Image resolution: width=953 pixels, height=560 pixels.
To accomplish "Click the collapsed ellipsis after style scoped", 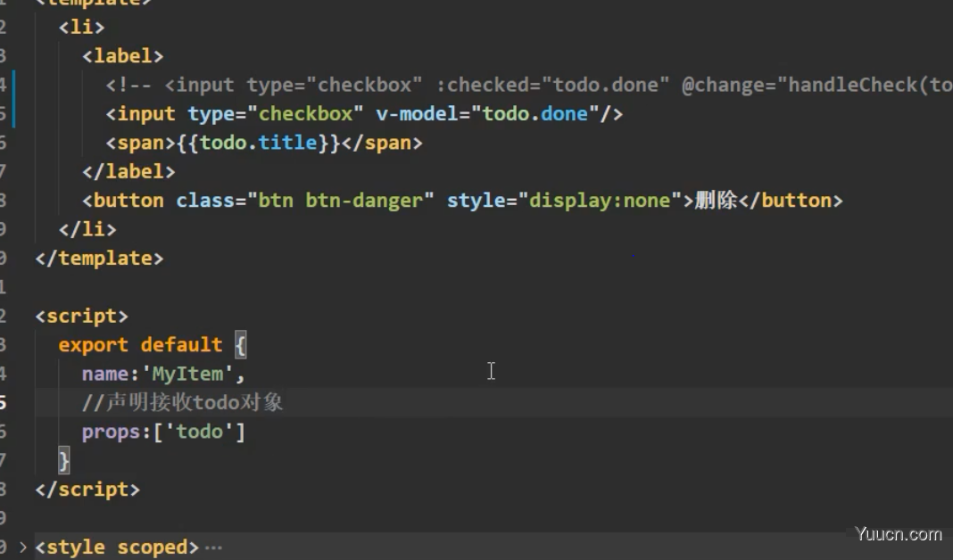I will click(x=213, y=548).
